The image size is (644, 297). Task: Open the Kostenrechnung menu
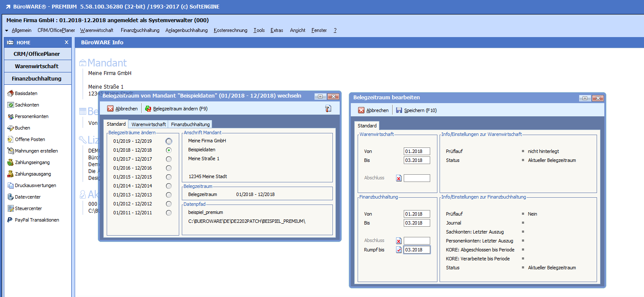230,30
